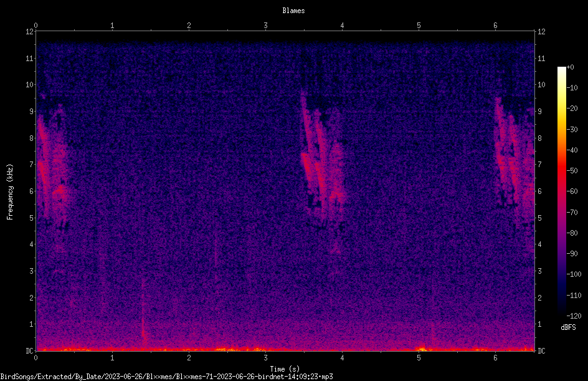588x381 pixels.
Task: Click the "-40" label on the color scale
Action: [572, 150]
